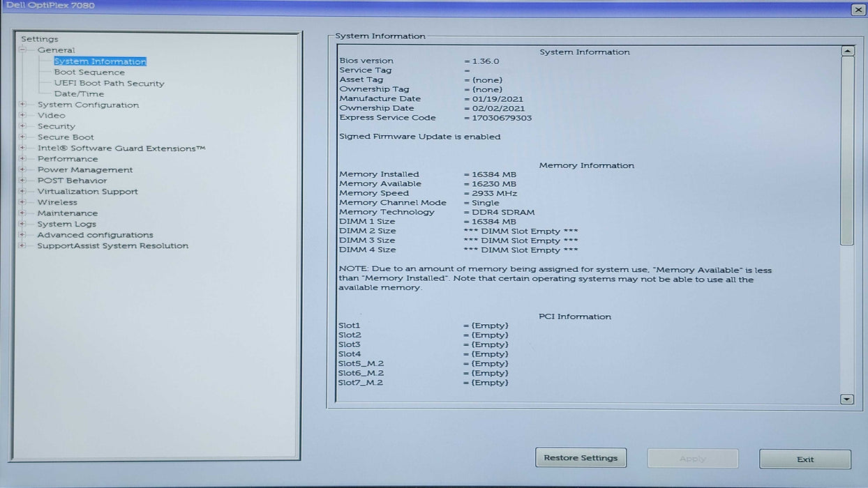Expand the Performance node
Image resolution: width=868 pixels, height=488 pixels.
[23, 159]
